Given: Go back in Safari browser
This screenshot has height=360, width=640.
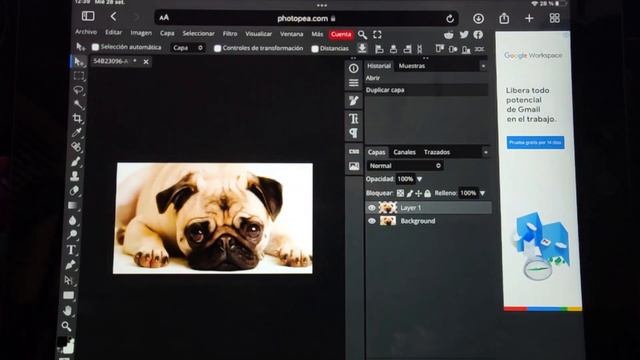Looking at the screenshot, I should pyautogui.click(x=113, y=17).
